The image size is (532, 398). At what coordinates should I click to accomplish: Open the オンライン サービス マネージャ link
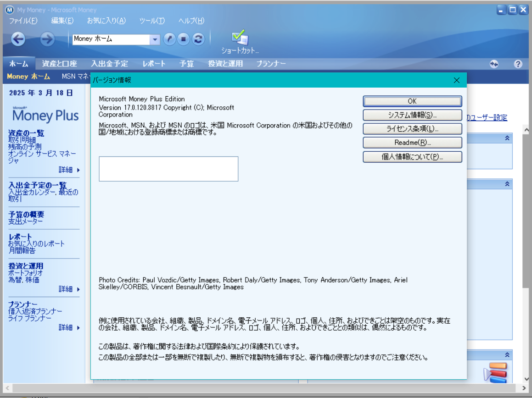pyautogui.click(x=42, y=157)
